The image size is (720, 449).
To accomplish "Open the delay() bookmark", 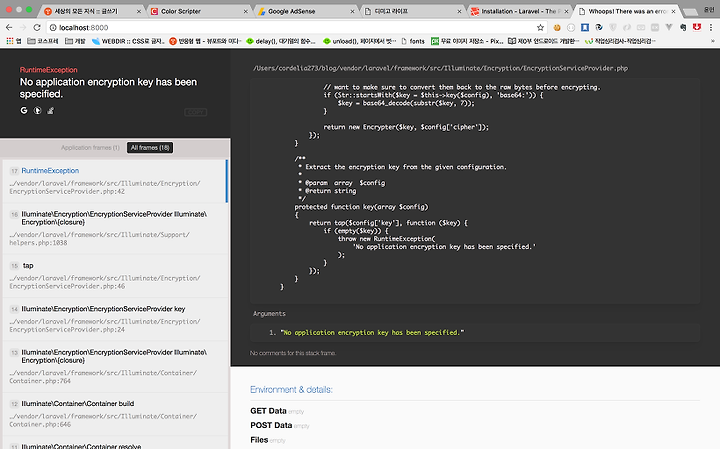I will click(x=281, y=41).
